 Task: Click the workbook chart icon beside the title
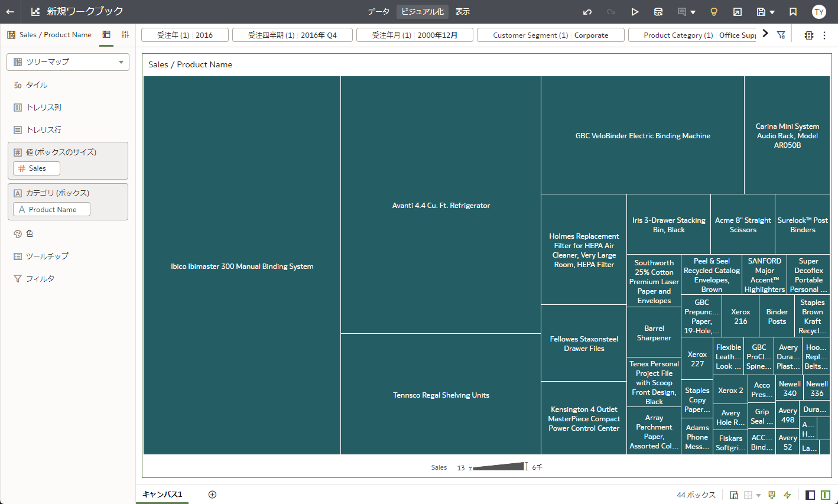point(35,12)
